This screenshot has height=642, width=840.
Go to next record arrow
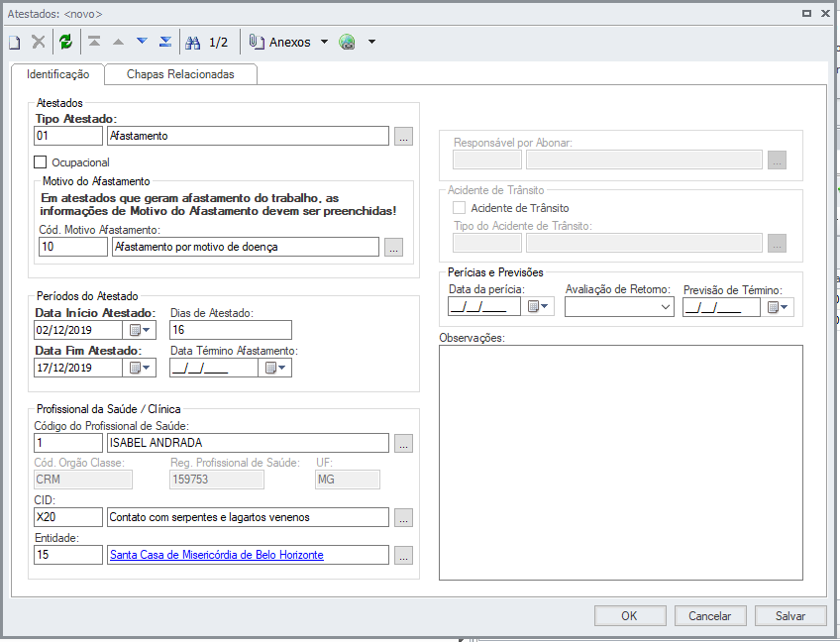tap(142, 42)
